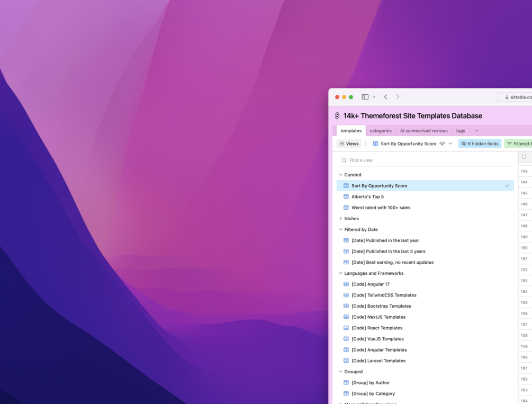Click the grid icon beside Best earning, no recent updates

pyautogui.click(x=346, y=262)
